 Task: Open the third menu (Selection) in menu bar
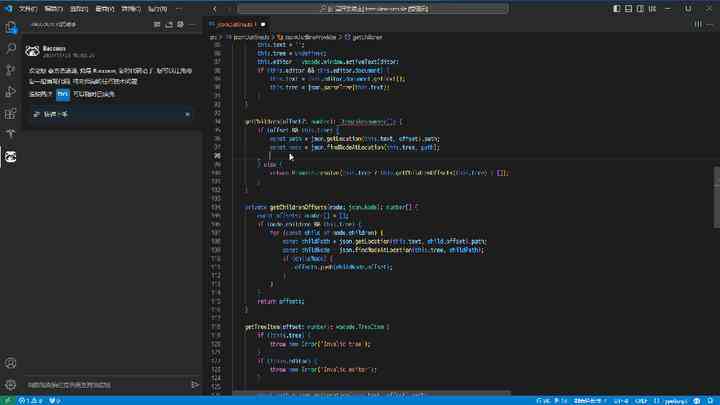[79, 9]
